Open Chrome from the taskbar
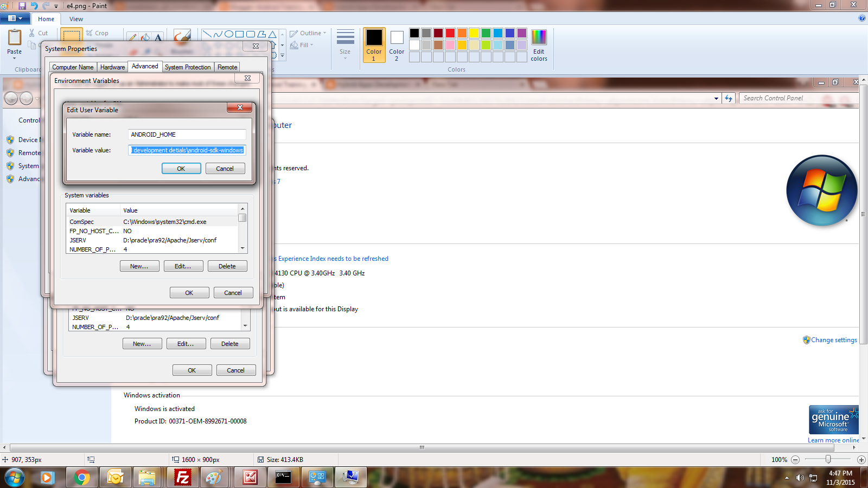Screen dimensions: 868x488 (81, 477)
